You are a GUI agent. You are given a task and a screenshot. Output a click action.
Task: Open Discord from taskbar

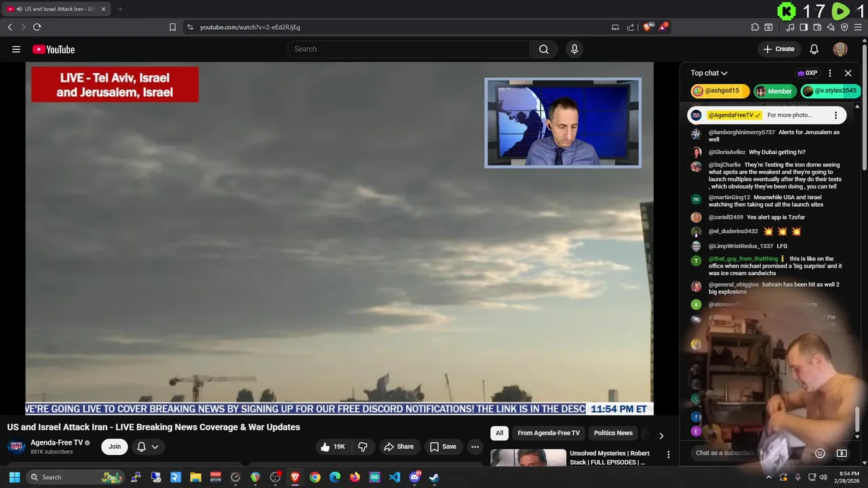click(x=414, y=477)
